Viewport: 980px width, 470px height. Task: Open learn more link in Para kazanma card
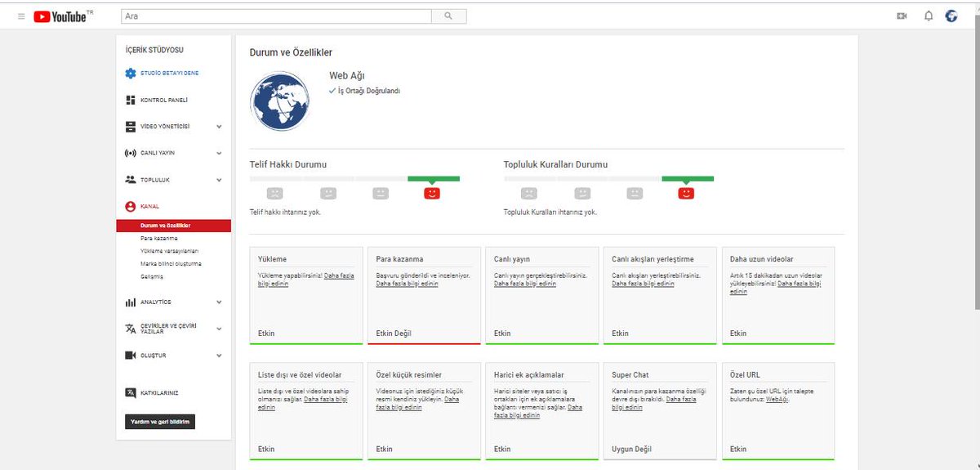click(407, 284)
